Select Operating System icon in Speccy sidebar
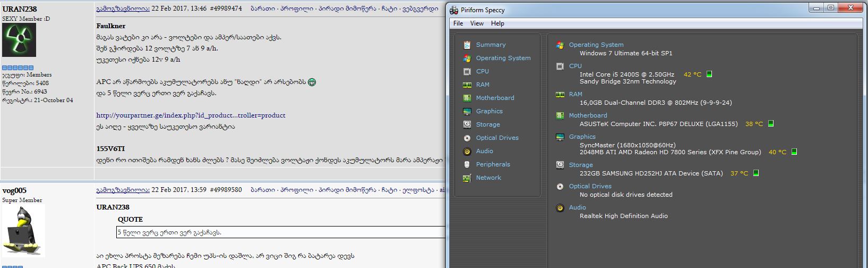Viewport: 868px width, 268px height. [467, 58]
